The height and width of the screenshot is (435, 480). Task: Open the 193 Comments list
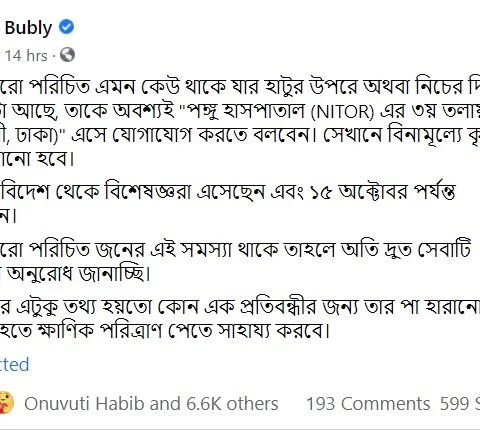[x=368, y=404]
